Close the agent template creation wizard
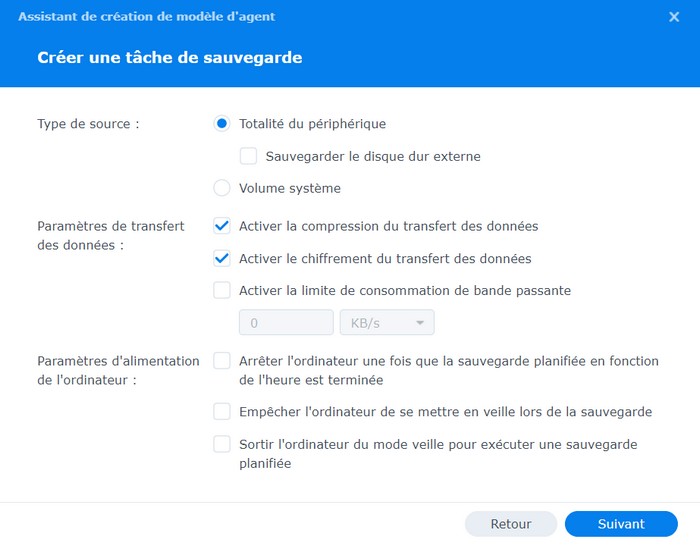The image size is (700, 546). point(674,17)
